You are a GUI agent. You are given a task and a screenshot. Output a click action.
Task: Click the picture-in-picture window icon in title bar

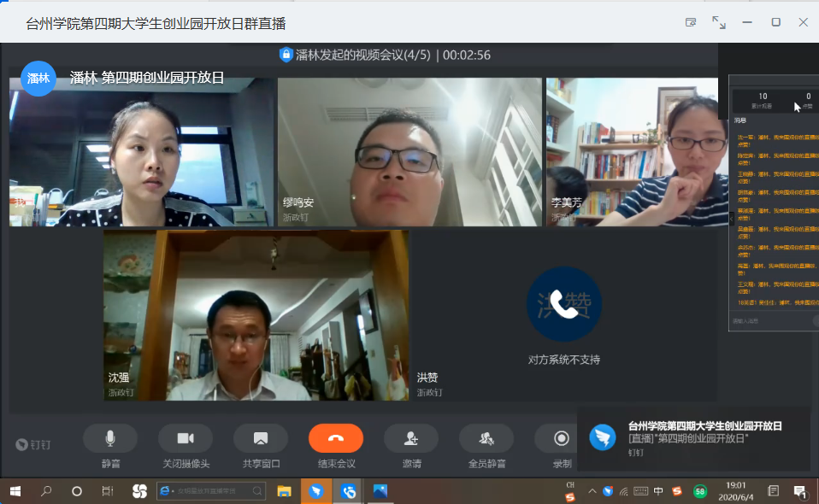[691, 22]
